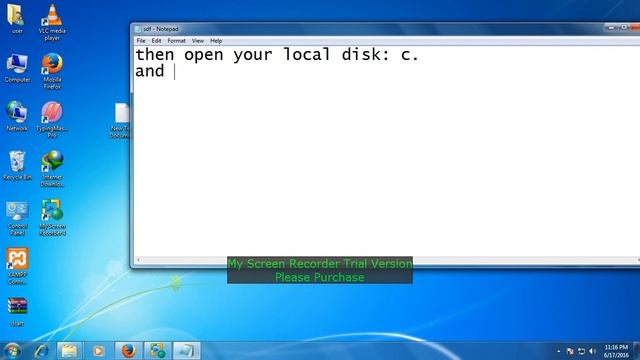Open the Windows Start menu
This screenshot has height=360, width=640.
[x=12, y=351]
